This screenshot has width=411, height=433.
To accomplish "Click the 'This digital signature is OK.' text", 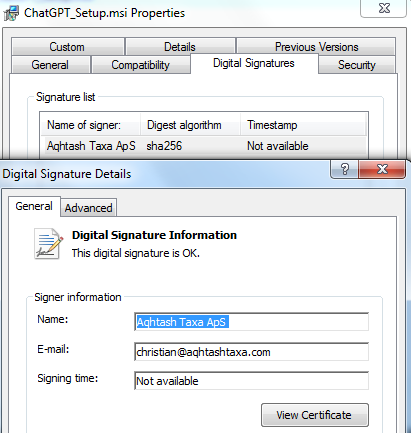I will click(136, 253).
